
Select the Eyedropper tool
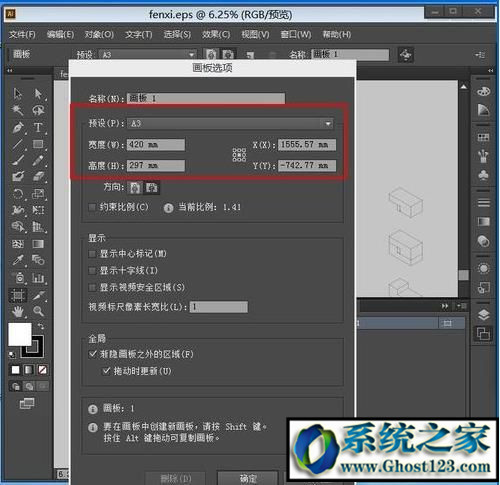pos(18,260)
